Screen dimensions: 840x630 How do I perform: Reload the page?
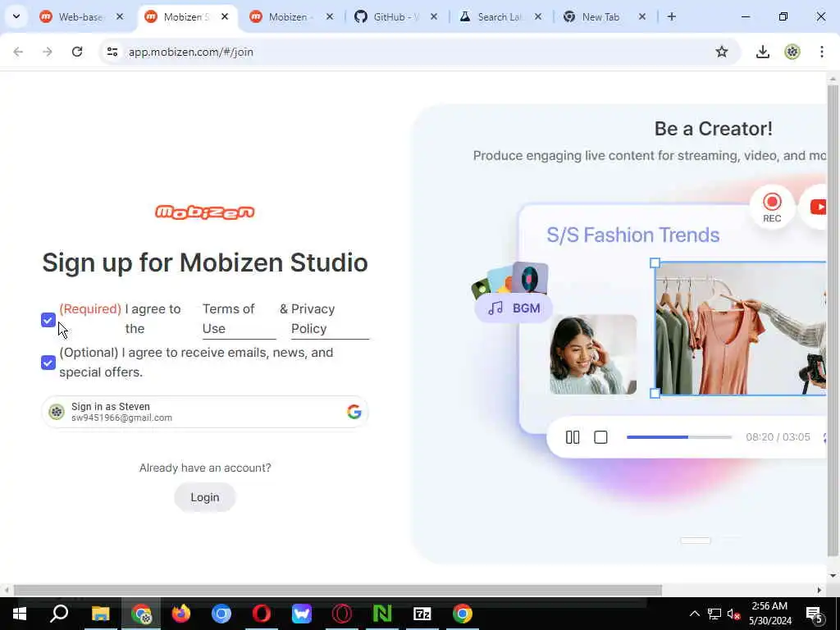[77, 52]
